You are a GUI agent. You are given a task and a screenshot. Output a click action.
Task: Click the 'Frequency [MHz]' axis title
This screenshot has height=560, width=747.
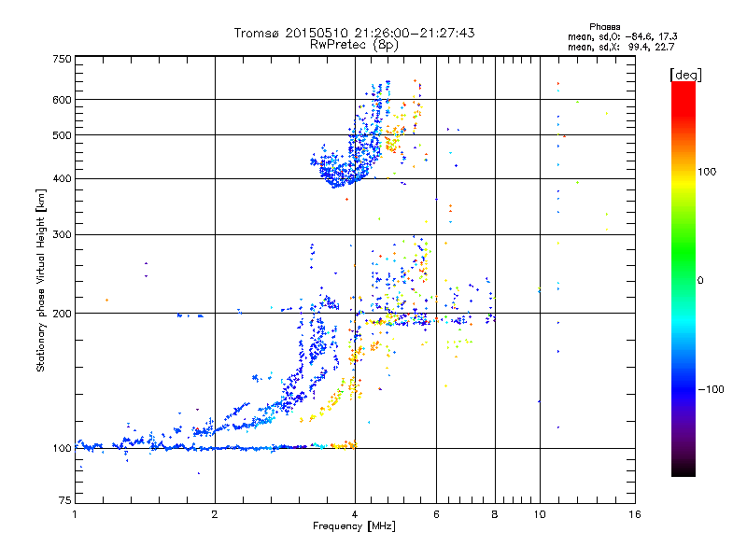point(354,526)
